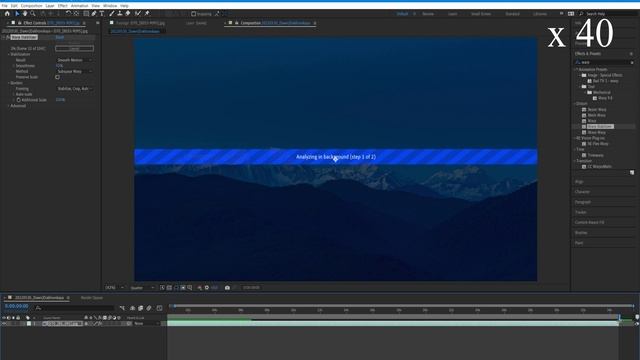The width and height of the screenshot is (640, 360).
Task: Collapse the Stabilization section
Action: (9, 54)
